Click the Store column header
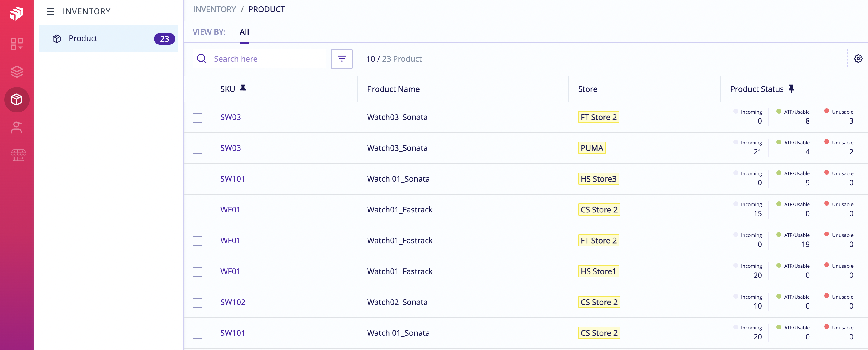Viewport: 868px width, 350px height. coord(588,89)
